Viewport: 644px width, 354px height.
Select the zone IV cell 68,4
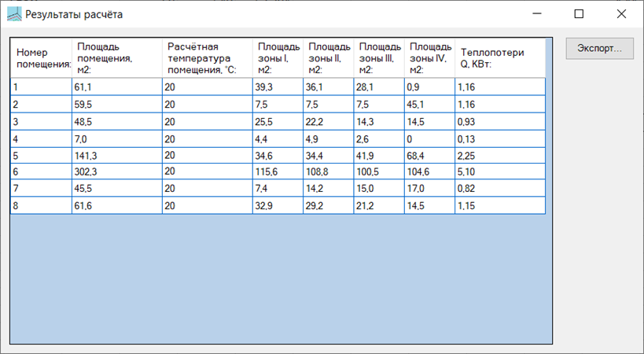[429, 155]
